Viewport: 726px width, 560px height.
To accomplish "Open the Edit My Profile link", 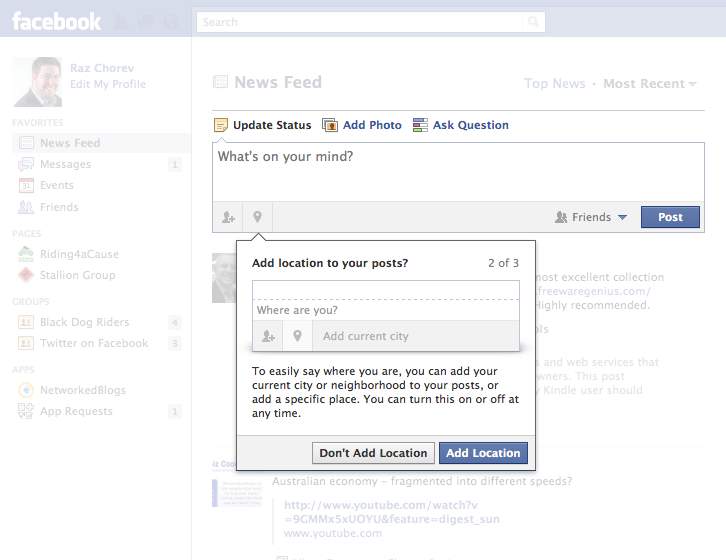I will (108, 84).
